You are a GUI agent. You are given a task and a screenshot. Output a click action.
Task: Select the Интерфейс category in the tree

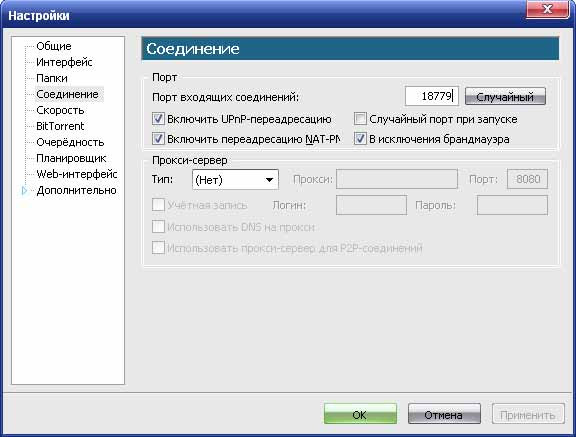(x=64, y=62)
